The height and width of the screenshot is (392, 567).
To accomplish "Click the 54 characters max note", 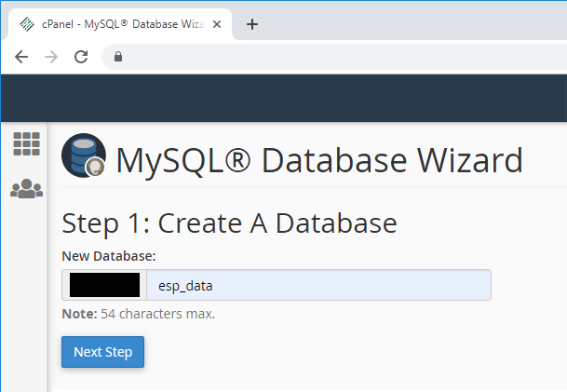I will point(138,314).
